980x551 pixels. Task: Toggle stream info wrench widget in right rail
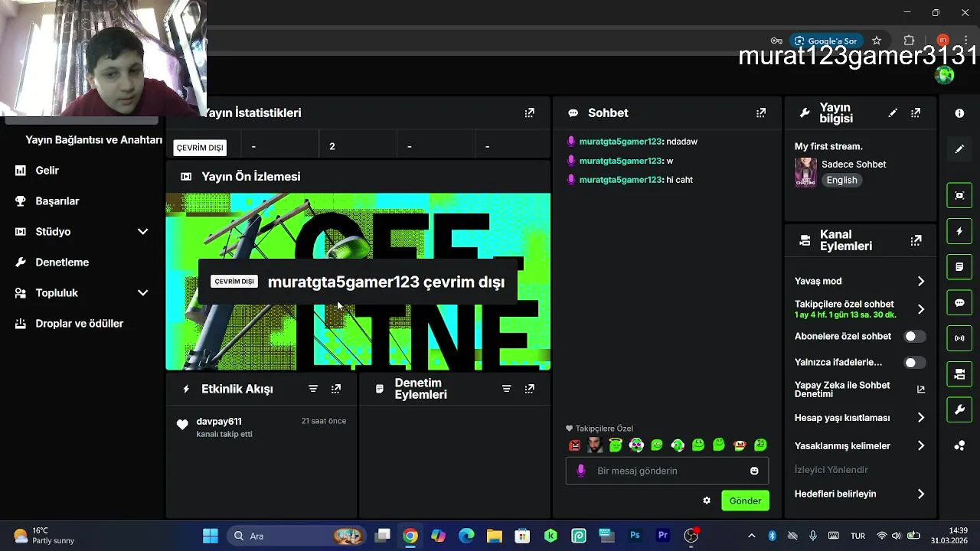[x=959, y=409]
